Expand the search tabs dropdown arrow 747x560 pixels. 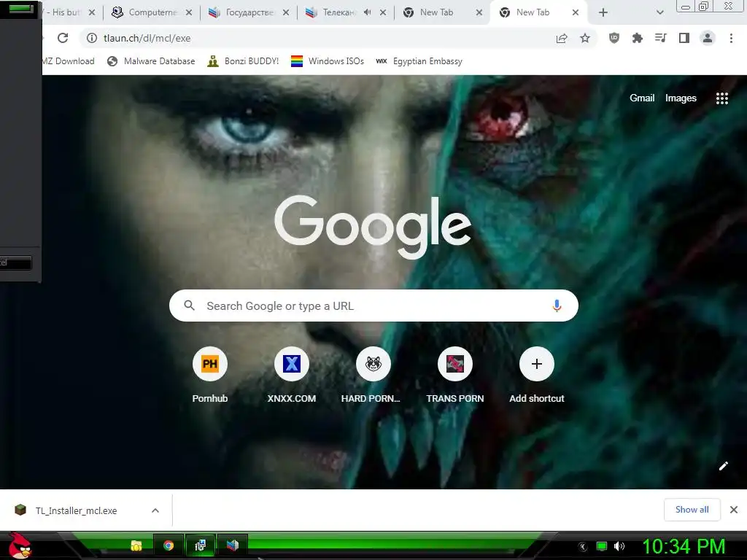point(659,13)
